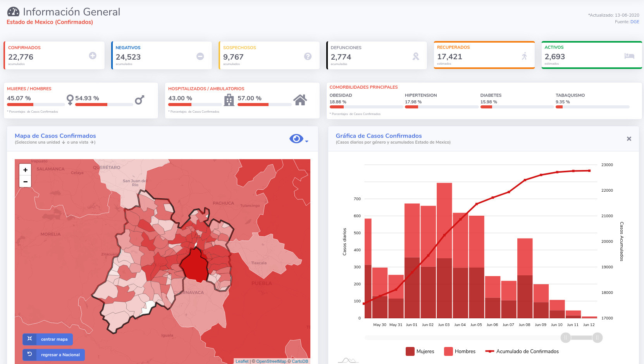Click the walking person icon in Recuperados card
Viewport: 644px width, 364px height.
(x=524, y=56)
